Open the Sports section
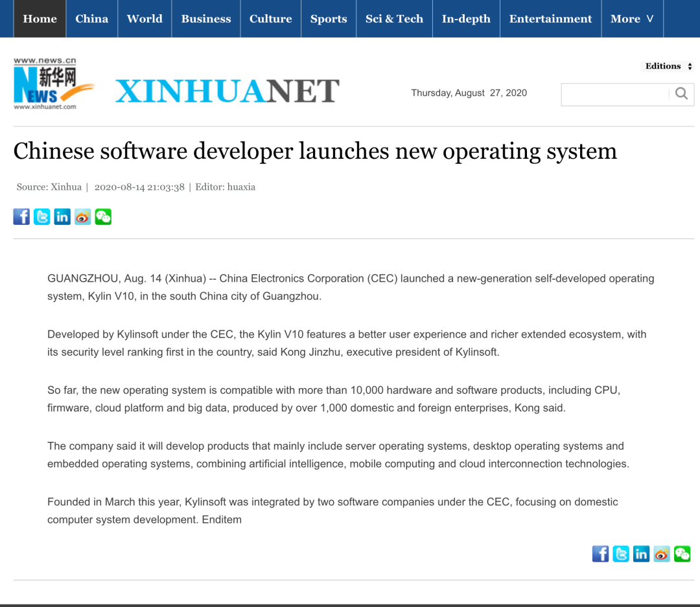700x607 pixels. [329, 19]
